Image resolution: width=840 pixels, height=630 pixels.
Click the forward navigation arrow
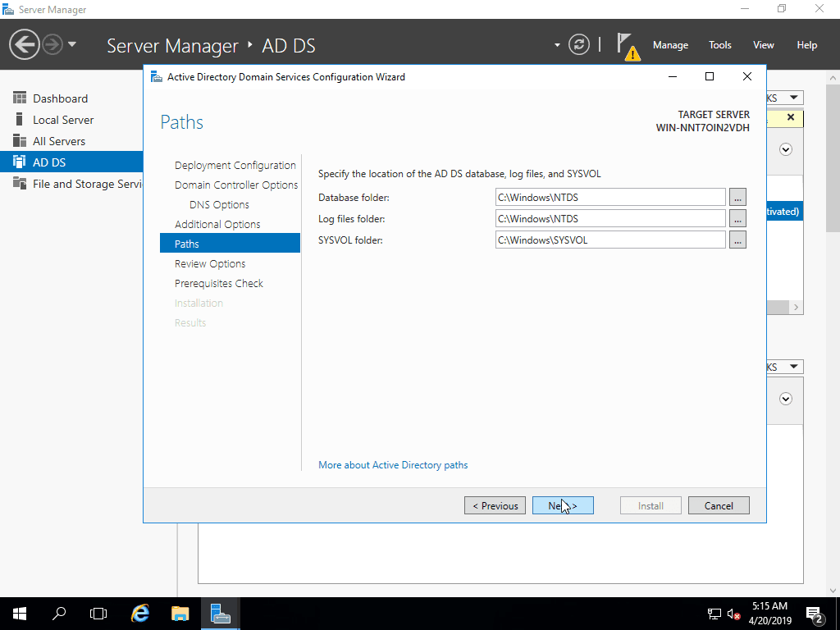click(x=52, y=44)
